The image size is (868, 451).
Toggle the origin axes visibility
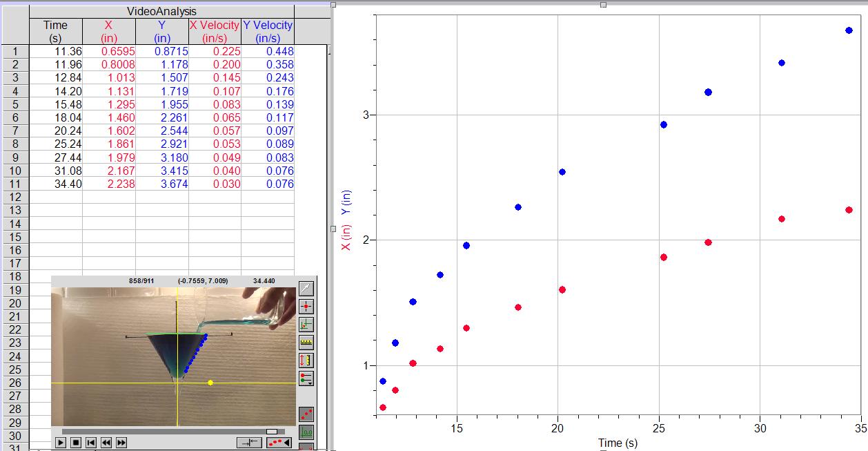tap(306, 432)
